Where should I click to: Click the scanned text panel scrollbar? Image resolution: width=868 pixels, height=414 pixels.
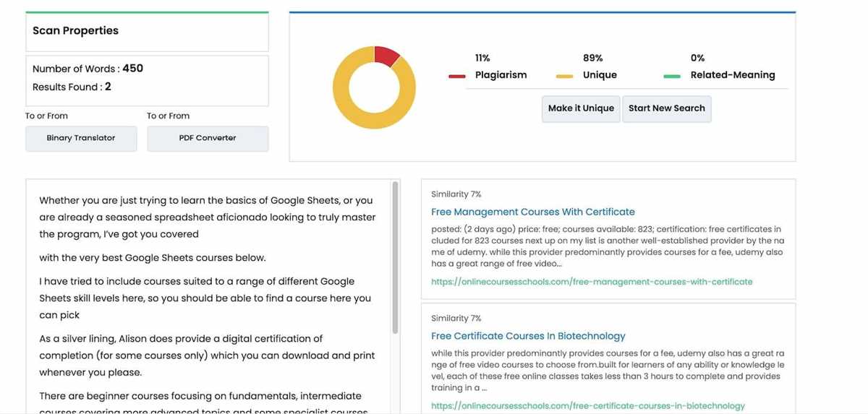395,256
